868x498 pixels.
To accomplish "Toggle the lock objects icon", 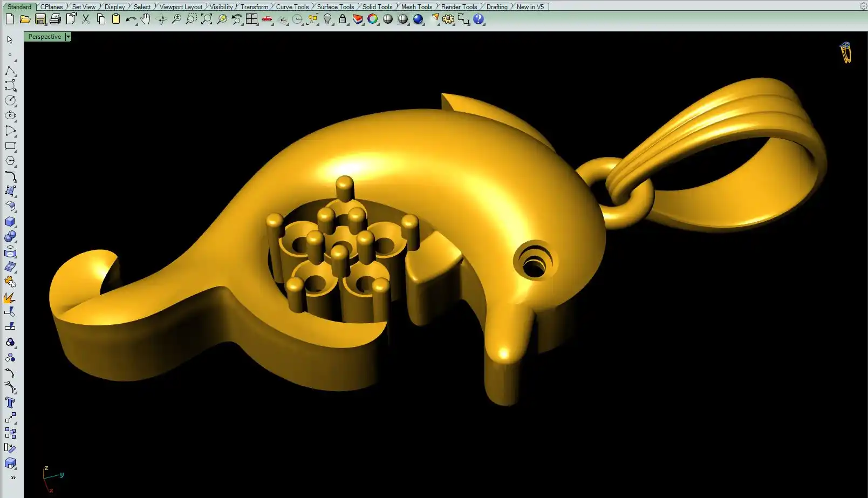I will click(343, 19).
